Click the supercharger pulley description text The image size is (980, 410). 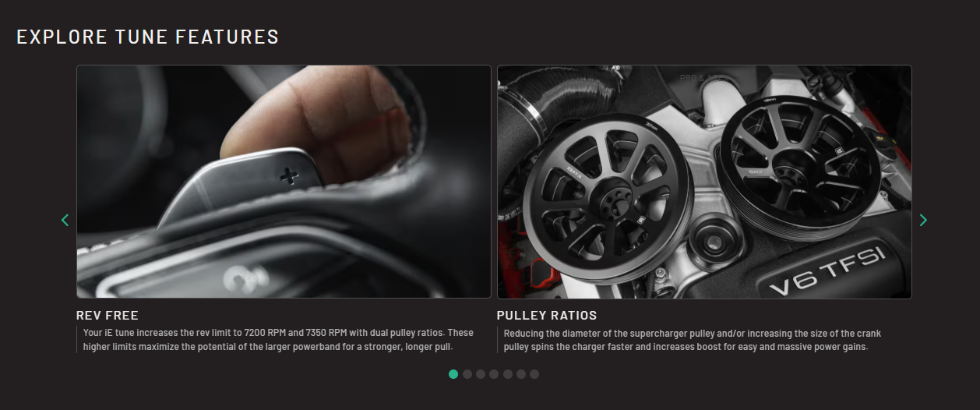click(692, 340)
